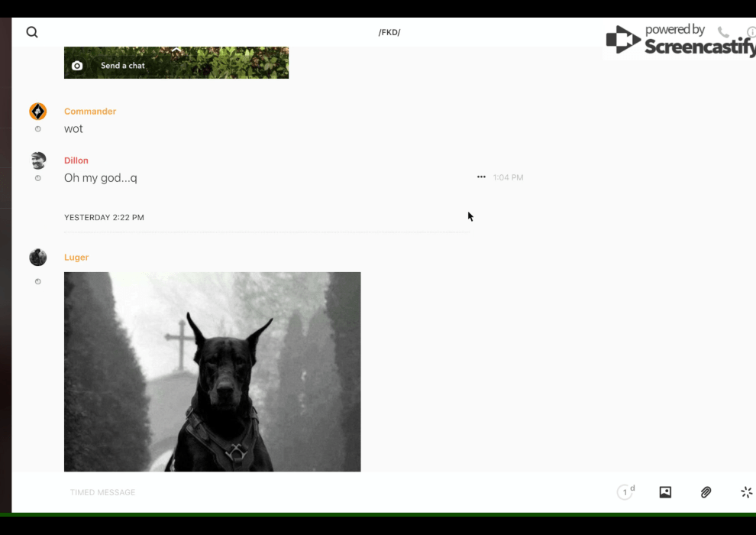Click the image picture icon in the composer

pyautogui.click(x=665, y=492)
